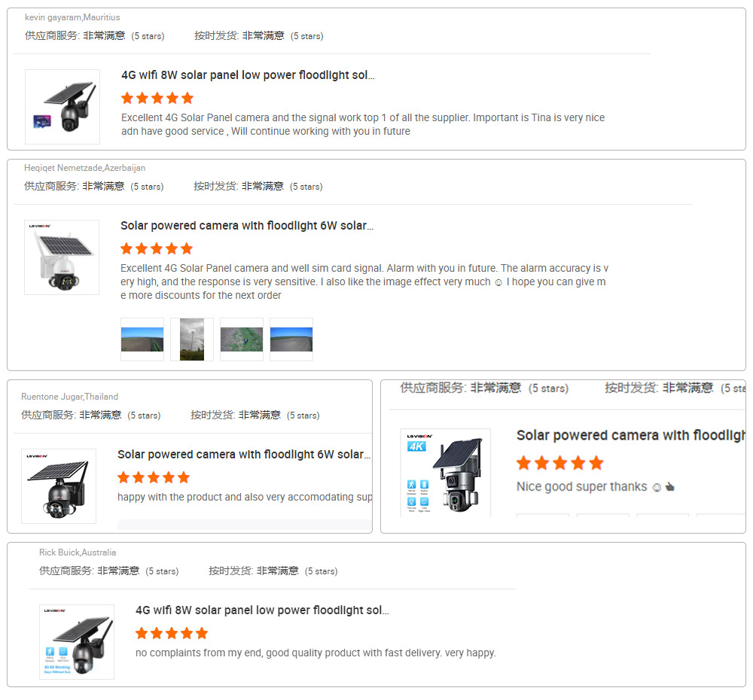Click the star rating in Ruentone Jugar's review

(154, 477)
